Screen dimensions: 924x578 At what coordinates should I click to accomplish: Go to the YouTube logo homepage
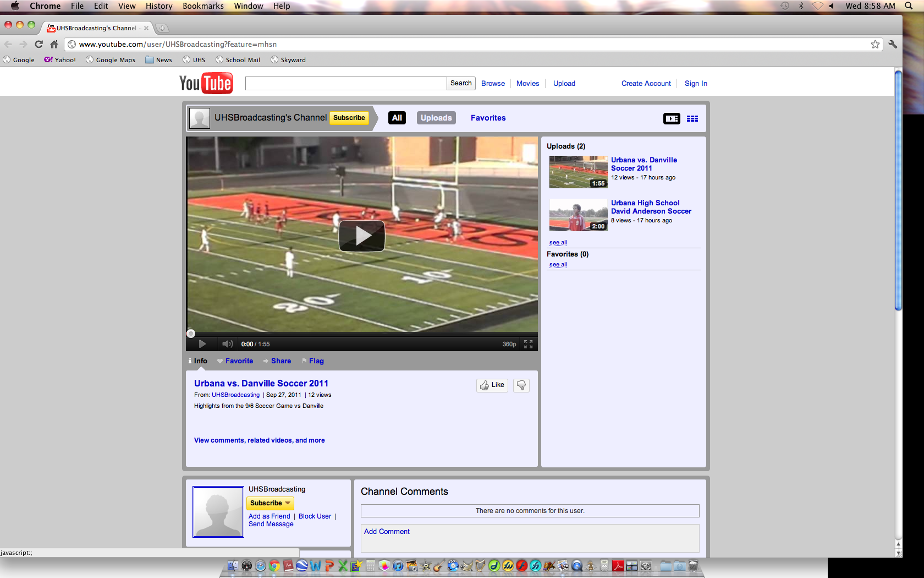206,84
